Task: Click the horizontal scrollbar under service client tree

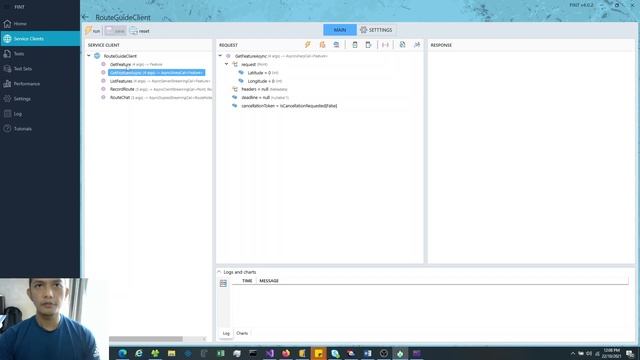Action: pyautogui.click(x=146, y=339)
